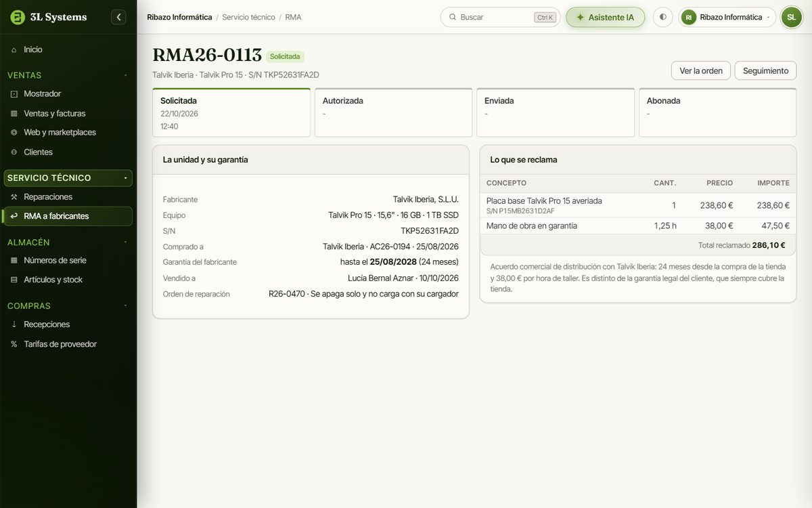Click the Placa base Talvik Pro 15 averiada row
The height and width of the screenshot is (508, 812).
[x=638, y=205]
